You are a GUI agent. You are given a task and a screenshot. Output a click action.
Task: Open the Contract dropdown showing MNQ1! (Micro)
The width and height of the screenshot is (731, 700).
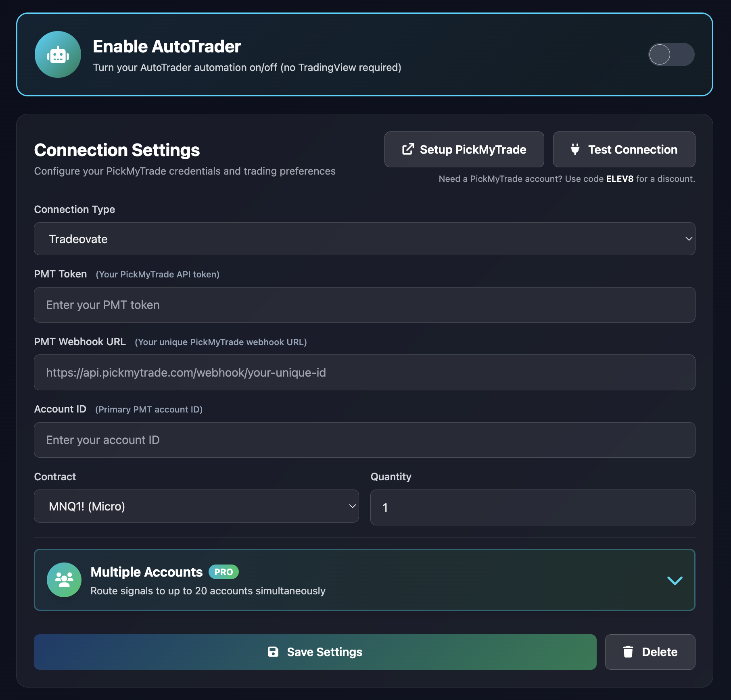pyautogui.click(x=196, y=506)
